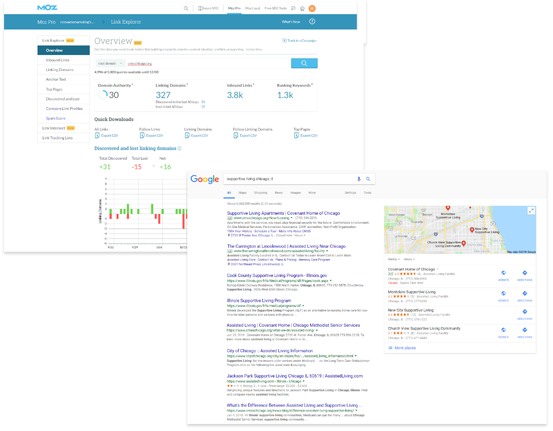Open Linking Domains in the sidebar

tap(60, 70)
